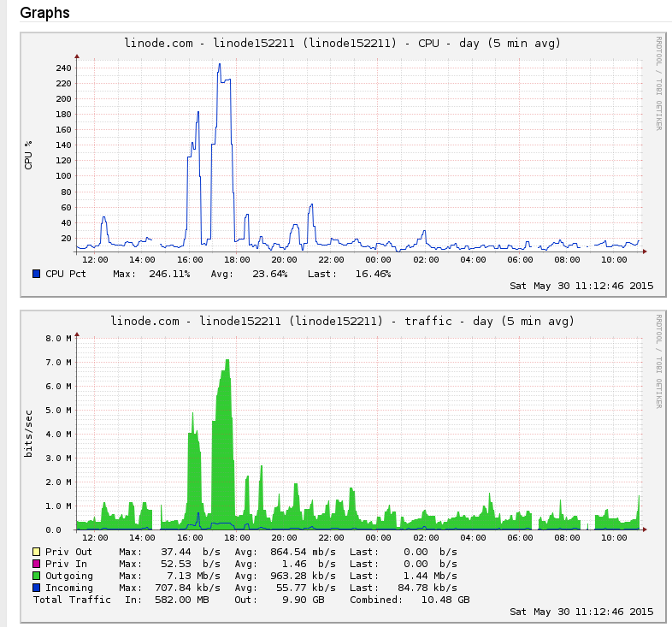
Task: Click the red y-axis top arrow on the traffic graph
Action: 76,336
